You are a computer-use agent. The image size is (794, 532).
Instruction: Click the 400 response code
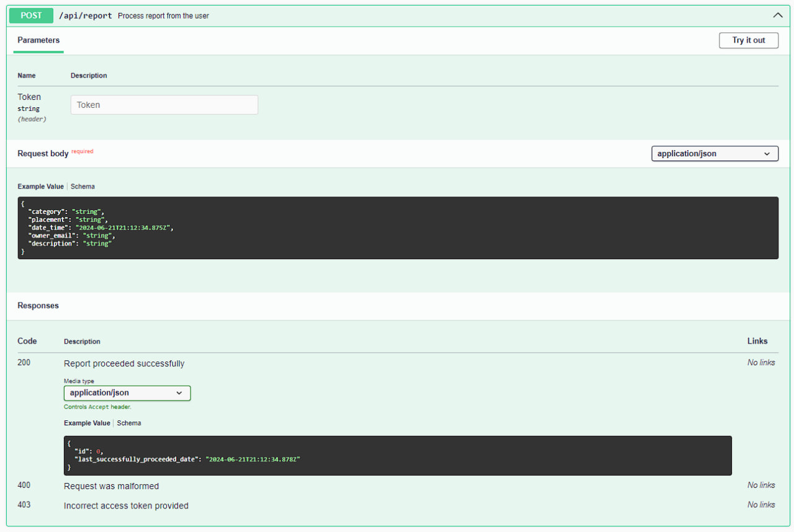tap(24, 485)
